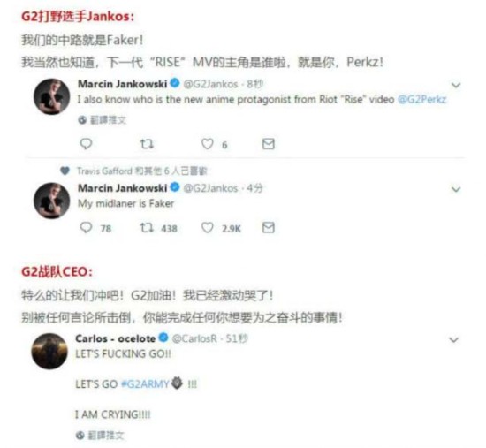Reply to the Rise video tweet
This screenshot has height=448, width=486.
click(86, 144)
